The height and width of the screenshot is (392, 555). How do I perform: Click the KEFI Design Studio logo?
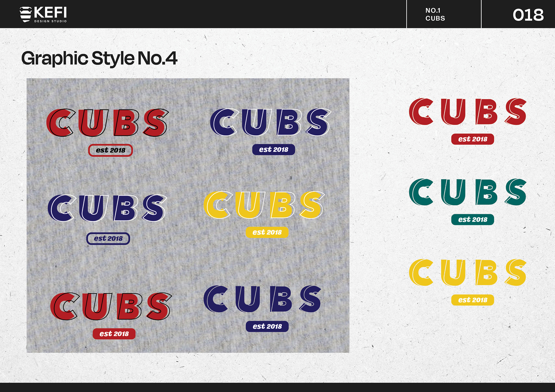tap(43, 14)
